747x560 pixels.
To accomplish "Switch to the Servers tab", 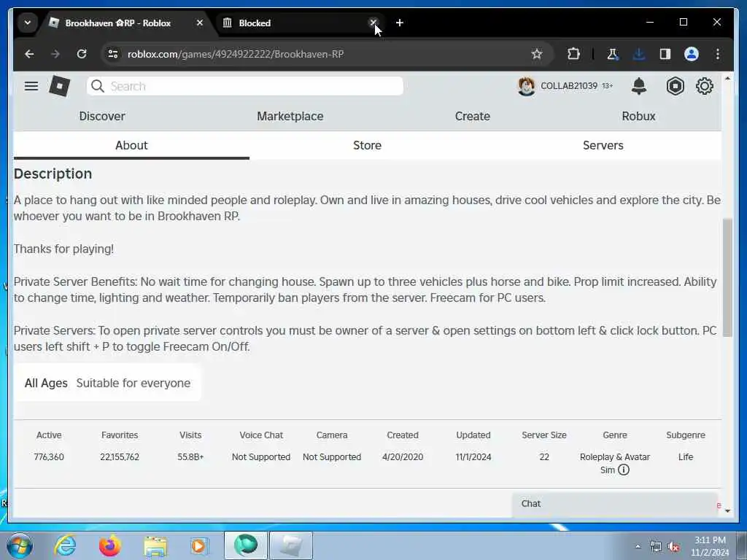I will [603, 145].
